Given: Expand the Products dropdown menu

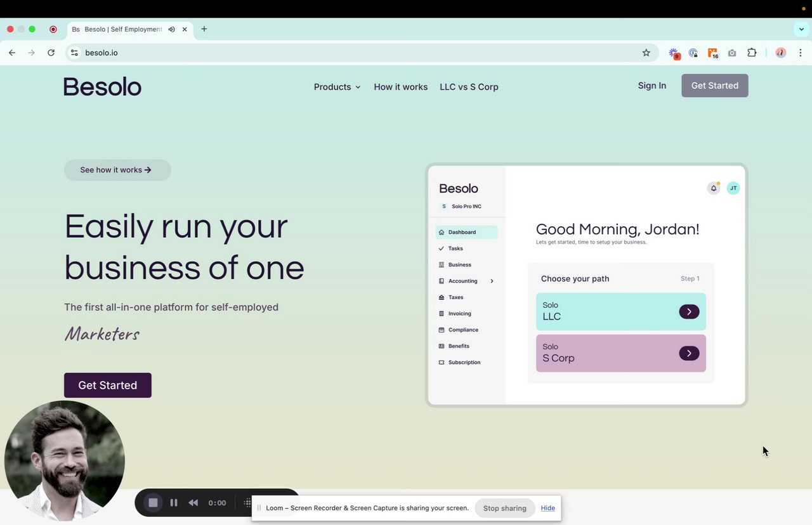Looking at the screenshot, I should coord(337,87).
